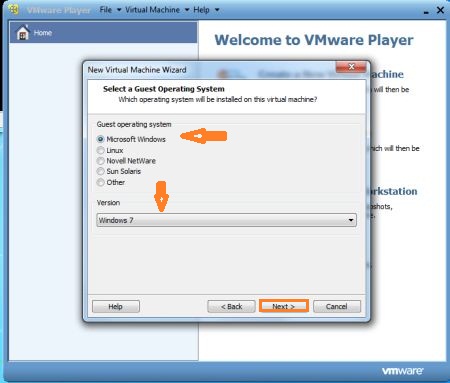This screenshot has height=383, width=450.
Task: Select the Linux radio button
Action: coord(100,150)
